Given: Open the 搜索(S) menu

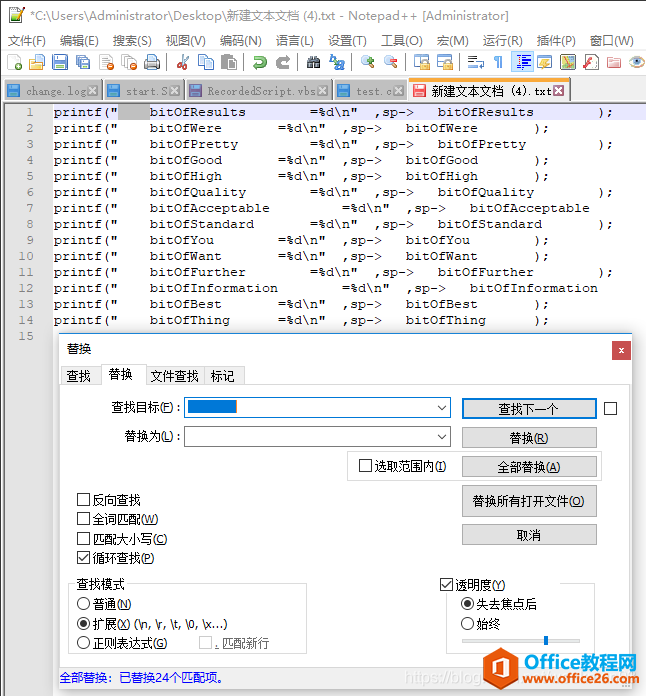Looking at the screenshot, I should tap(132, 41).
